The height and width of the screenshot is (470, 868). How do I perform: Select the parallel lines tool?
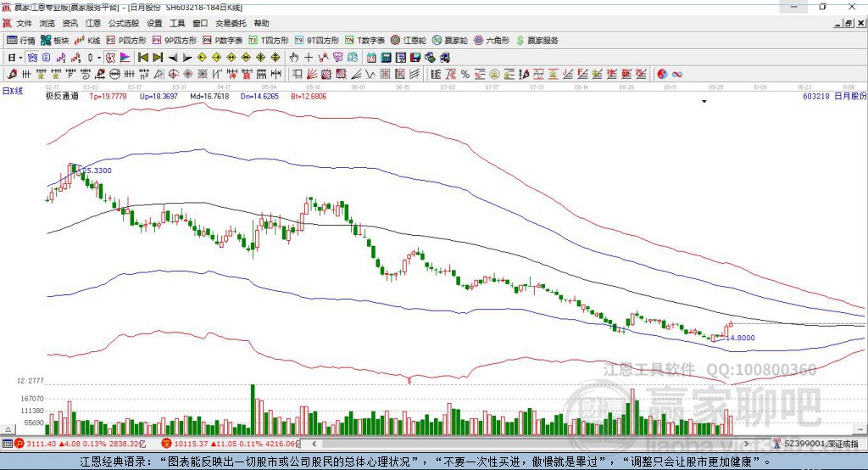(x=414, y=74)
